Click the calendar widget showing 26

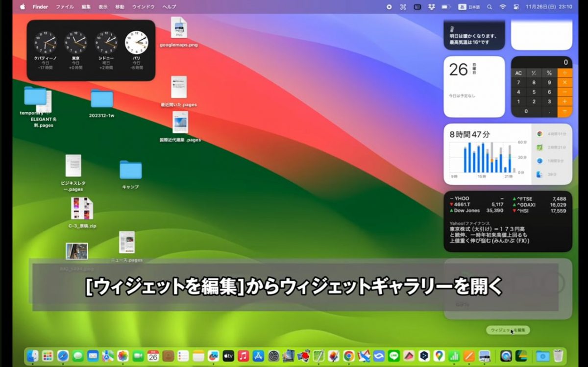[474, 87]
